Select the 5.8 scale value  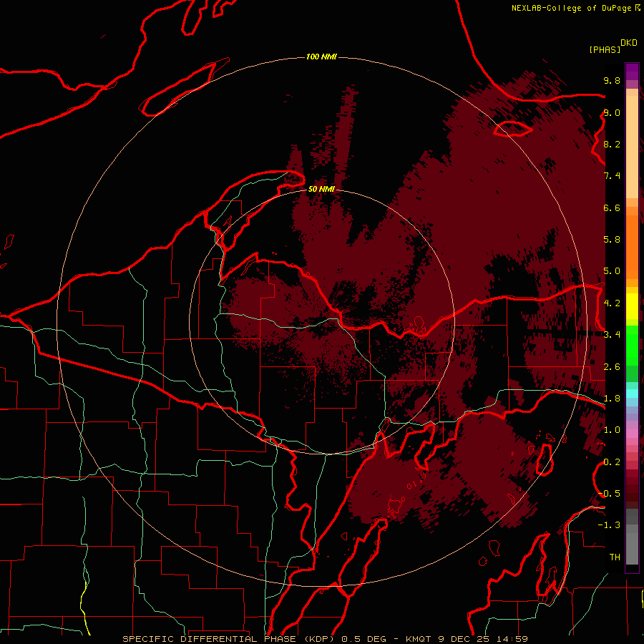(612, 240)
